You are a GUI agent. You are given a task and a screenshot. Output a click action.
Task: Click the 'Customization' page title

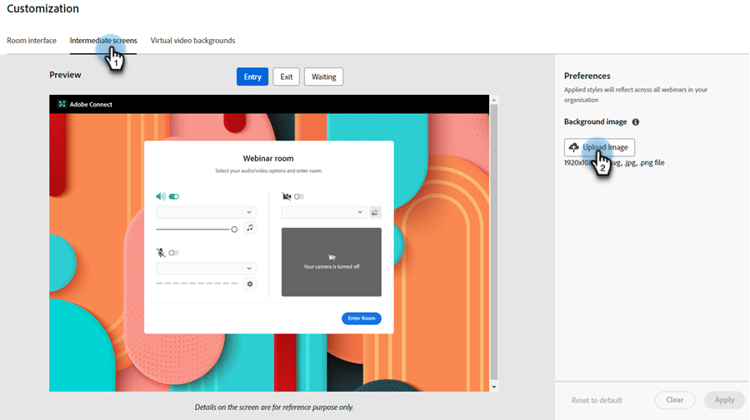coord(43,9)
